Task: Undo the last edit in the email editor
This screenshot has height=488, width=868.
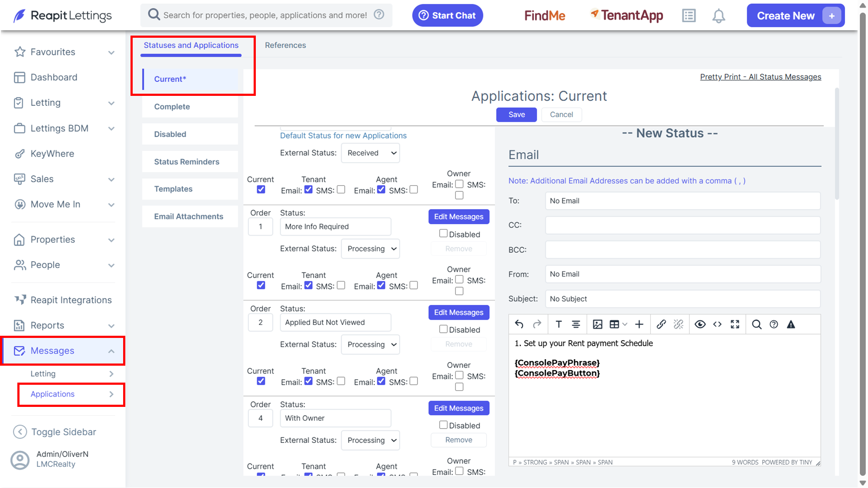Action: tap(519, 324)
